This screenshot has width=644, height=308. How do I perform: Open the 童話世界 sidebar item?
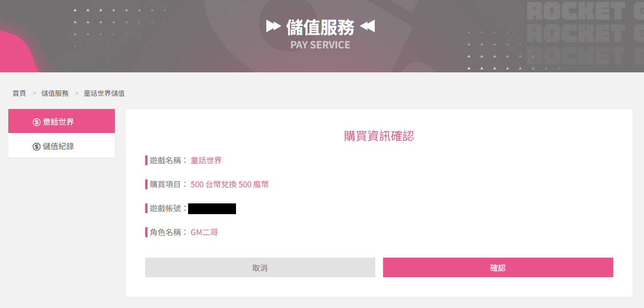62,121
